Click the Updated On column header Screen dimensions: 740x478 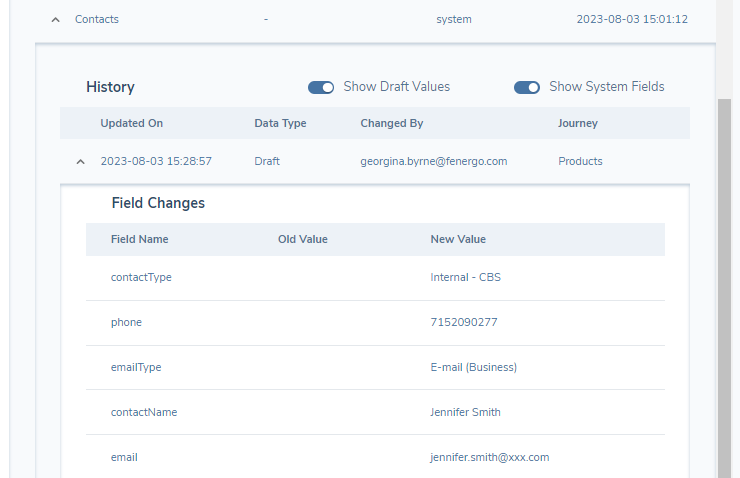131,123
